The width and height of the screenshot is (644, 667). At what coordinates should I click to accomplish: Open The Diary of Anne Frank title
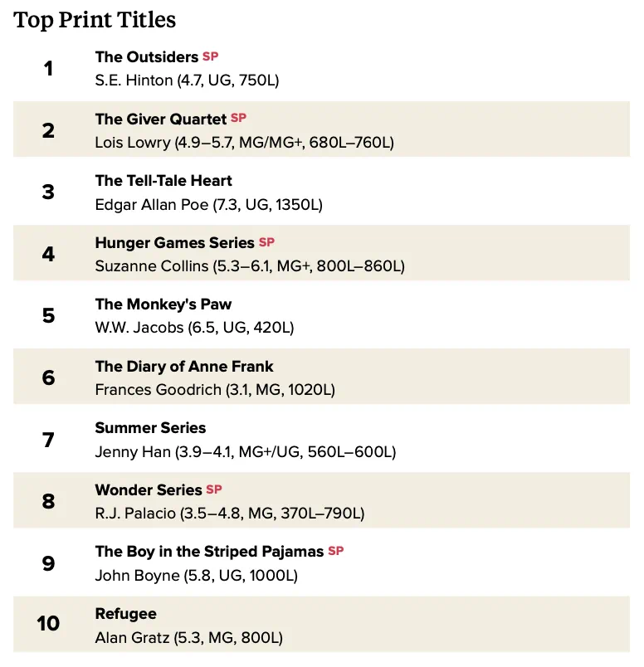coord(184,366)
